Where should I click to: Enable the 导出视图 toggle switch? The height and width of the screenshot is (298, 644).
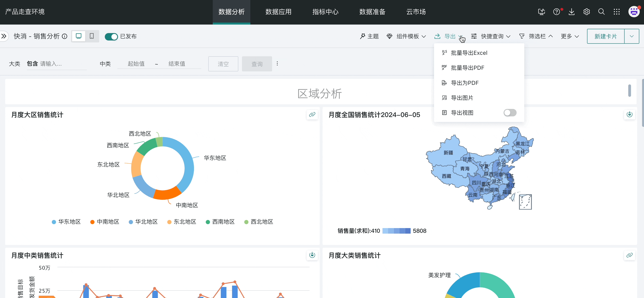510,113
